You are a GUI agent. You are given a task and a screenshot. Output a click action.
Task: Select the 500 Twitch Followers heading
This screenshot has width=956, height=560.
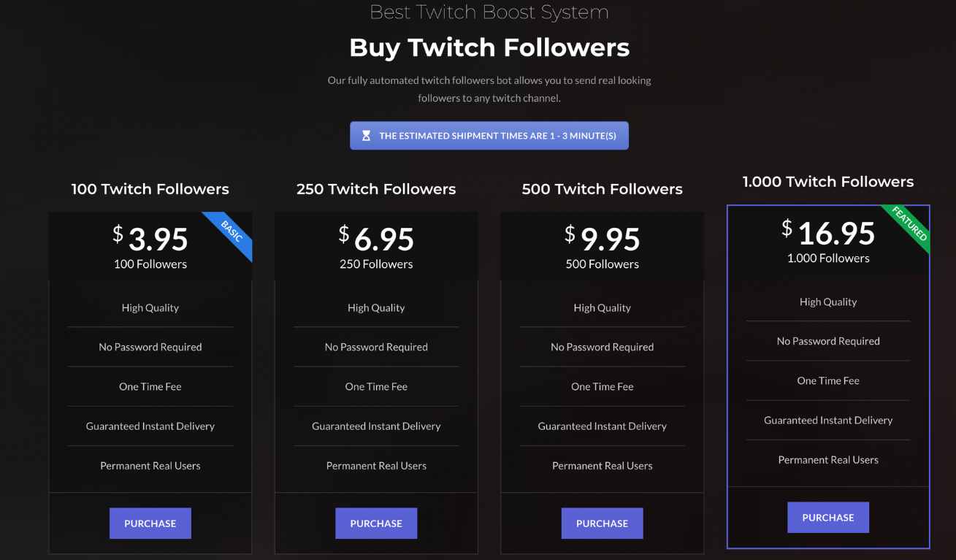(x=603, y=189)
